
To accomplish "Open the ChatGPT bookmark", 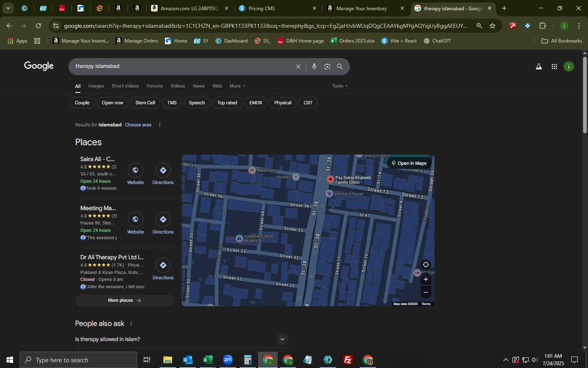I will click(x=437, y=41).
